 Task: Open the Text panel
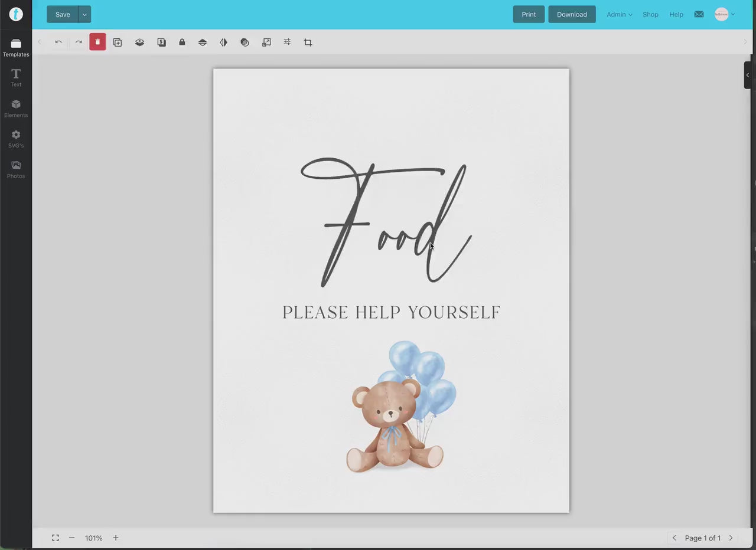tap(16, 77)
